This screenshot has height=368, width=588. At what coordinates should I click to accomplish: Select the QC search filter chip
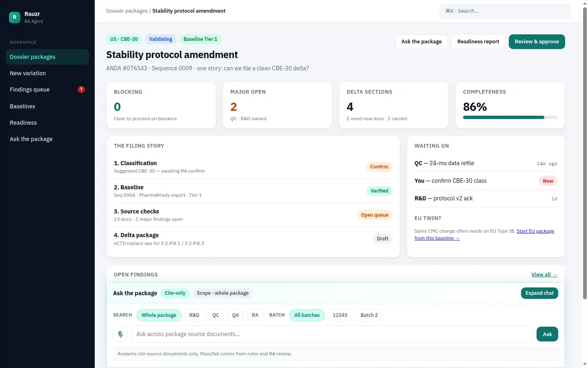pos(216,315)
